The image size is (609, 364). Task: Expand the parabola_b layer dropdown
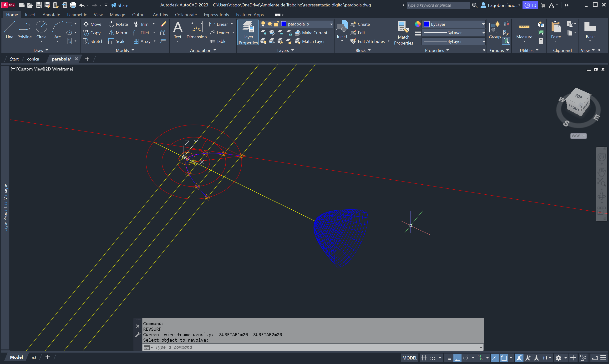[x=331, y=24]
